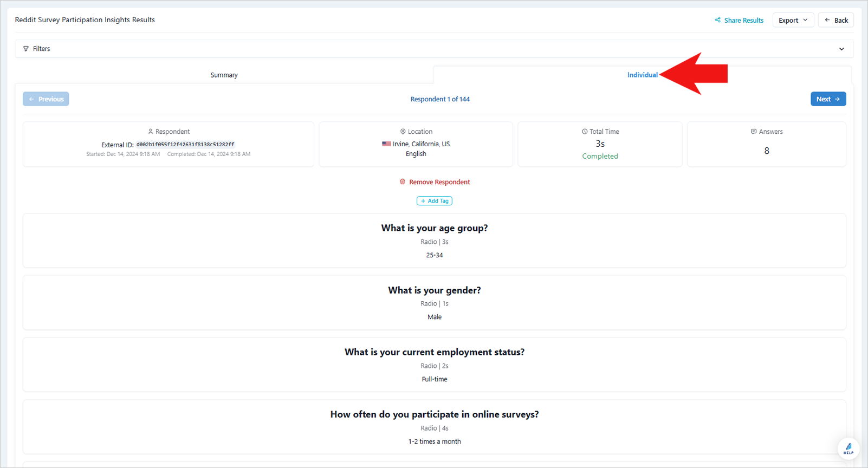Viewport: 868px width, 468px height.
Task: Click the English language text
Action: click(x=416, y=154)
